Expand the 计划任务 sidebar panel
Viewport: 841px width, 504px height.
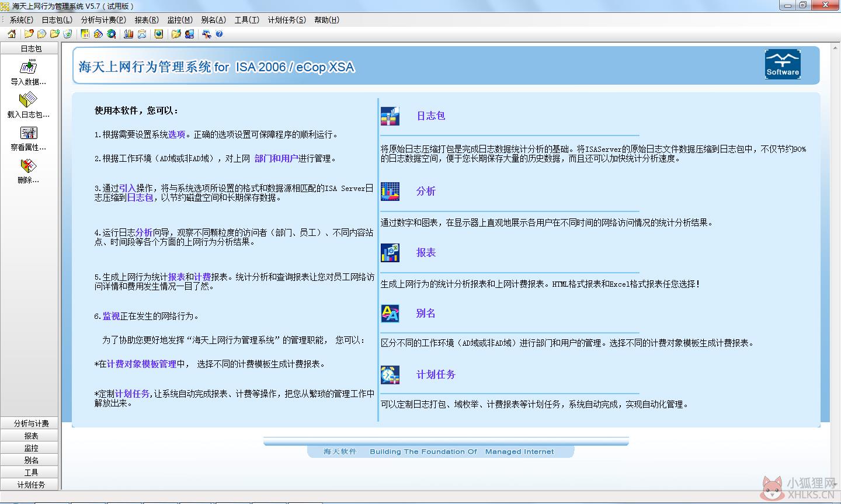click(x=30, y=485)
